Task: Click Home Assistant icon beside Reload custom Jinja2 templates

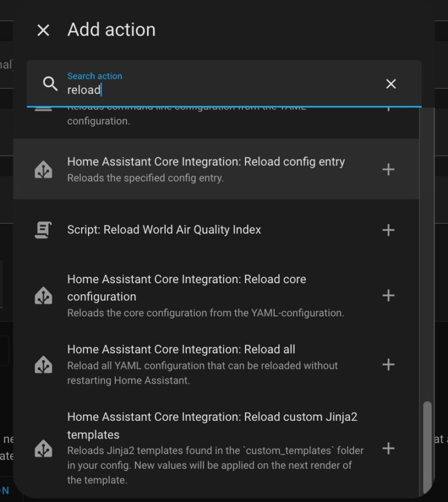Action: point(43,448)
